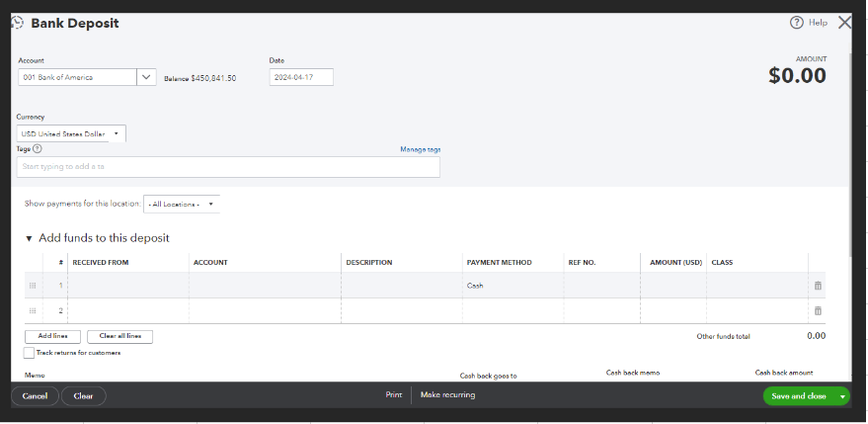Image resolution: width=868 pixels, height=424 pixels.
Task: Open the All Locations dropdown
Action: 182,204
